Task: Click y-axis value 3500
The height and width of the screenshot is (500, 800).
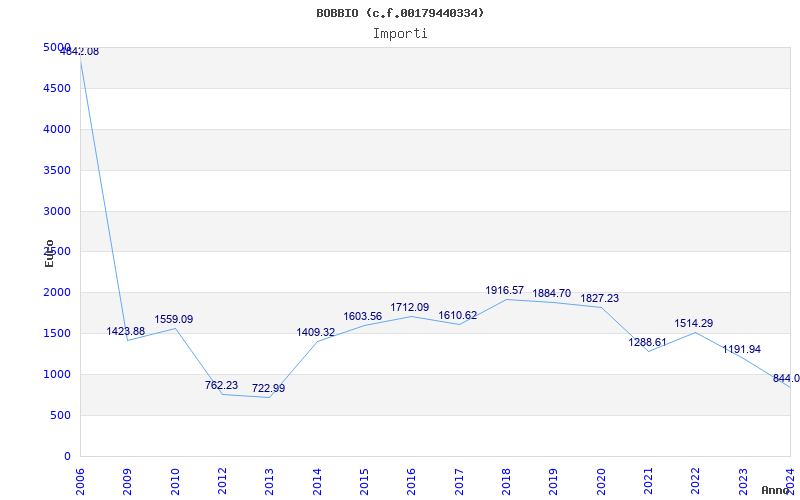Action: click(x=57, y=170)
